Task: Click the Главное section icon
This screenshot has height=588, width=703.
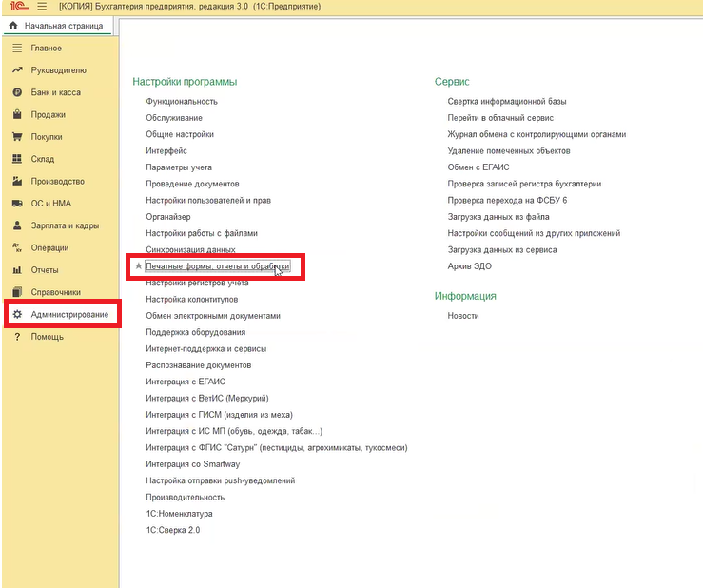Action: (17, 48)
